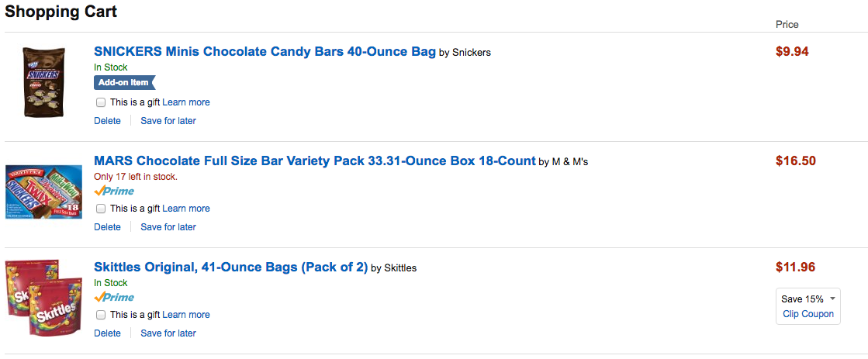Click the Add-on Item badge under Snickers
This screenshot has height=359, width=868.
(124, 82)
